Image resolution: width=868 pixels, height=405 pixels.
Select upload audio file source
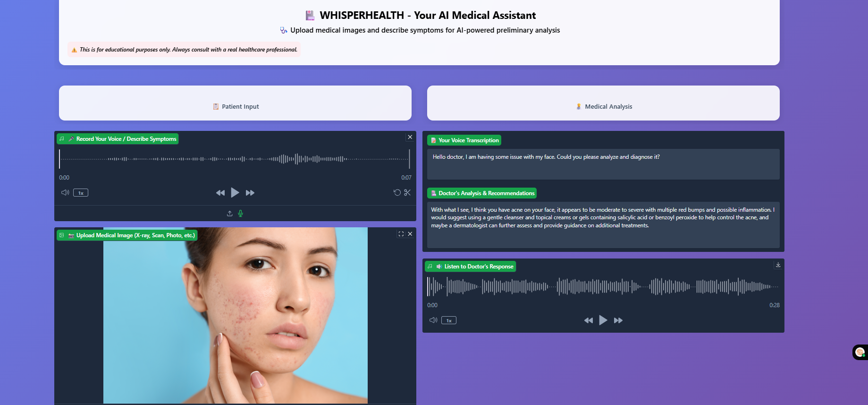coord(230,214)
